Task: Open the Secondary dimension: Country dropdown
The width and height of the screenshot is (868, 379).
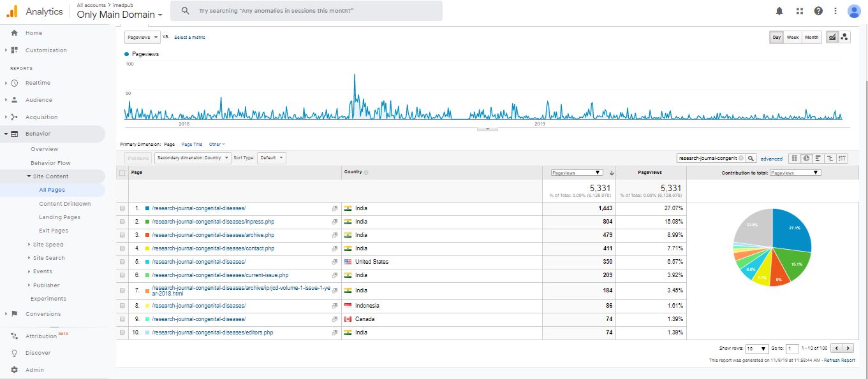Action: (x=193, y=158)
